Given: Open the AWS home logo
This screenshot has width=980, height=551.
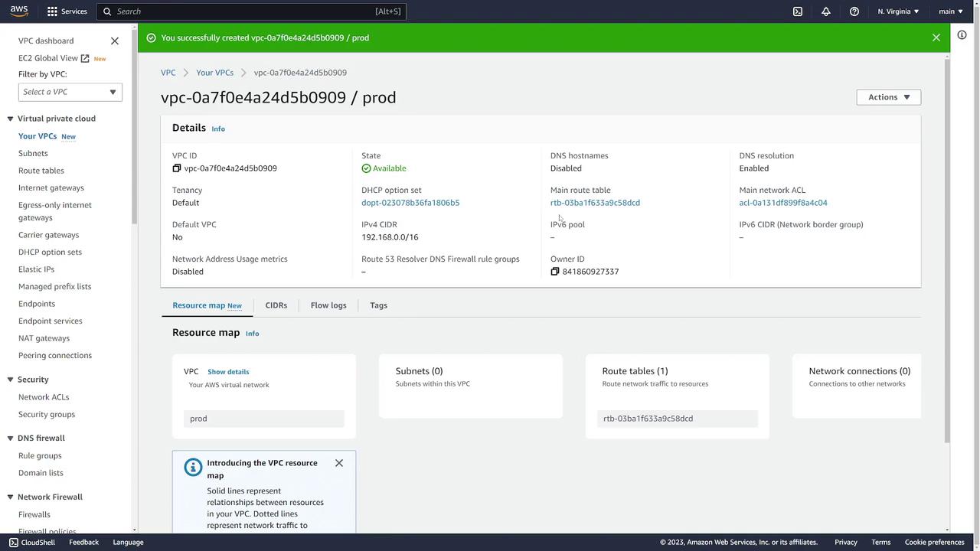Looking at the screenshot, I should click(19, 11).
